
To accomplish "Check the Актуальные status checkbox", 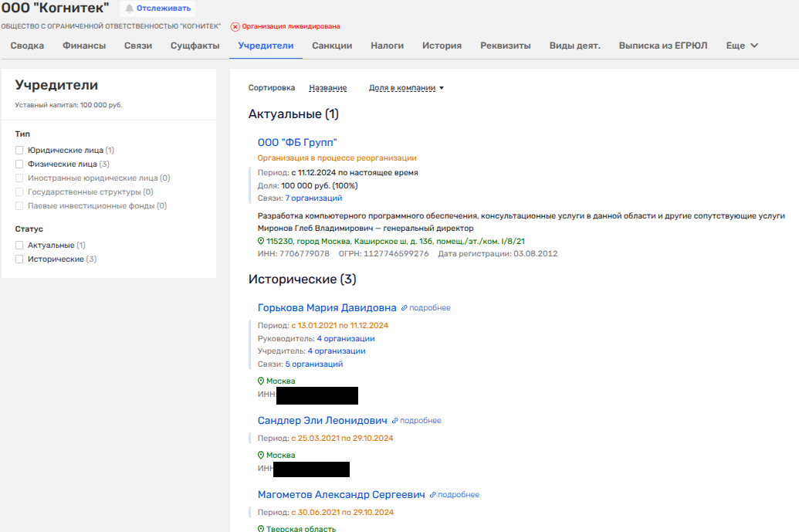I will coord(19,246).
